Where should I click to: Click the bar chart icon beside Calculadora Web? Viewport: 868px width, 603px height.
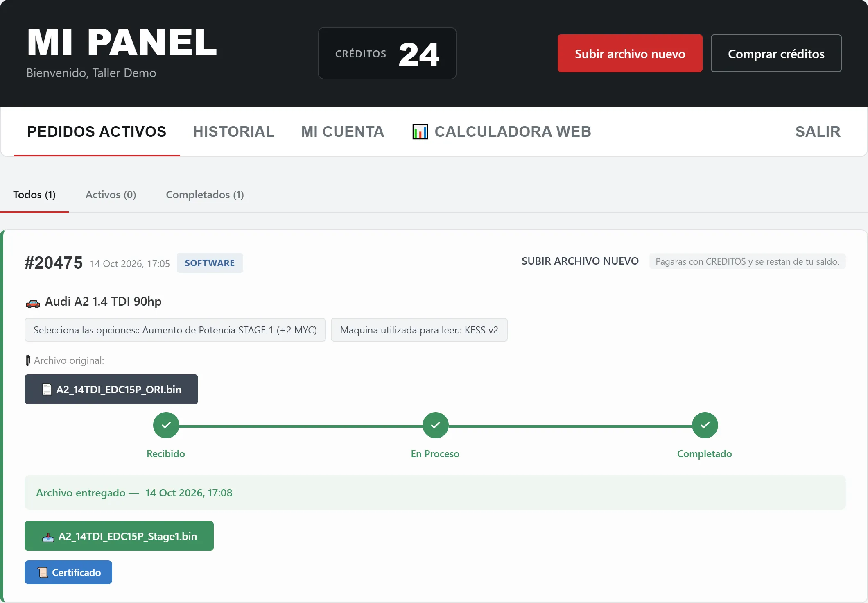[x=420, y=131]
